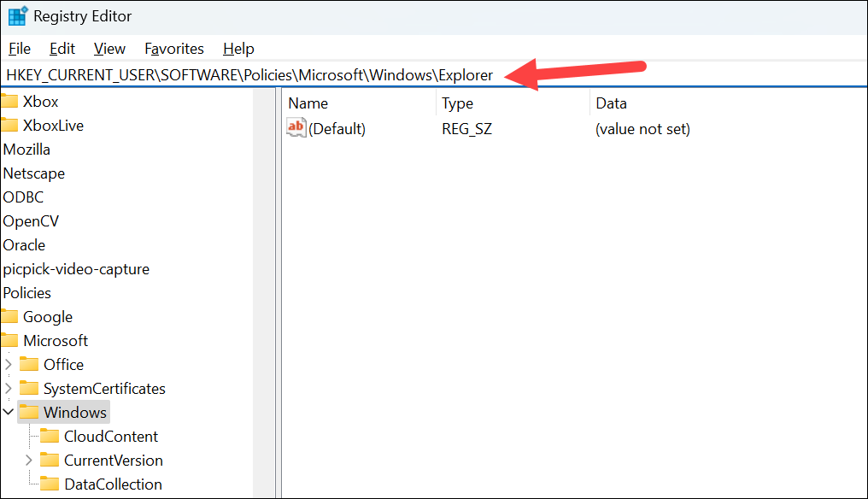Select the XboxLive tree label
Viewport: 868px width, 499px height.
(x=53, y=125)
